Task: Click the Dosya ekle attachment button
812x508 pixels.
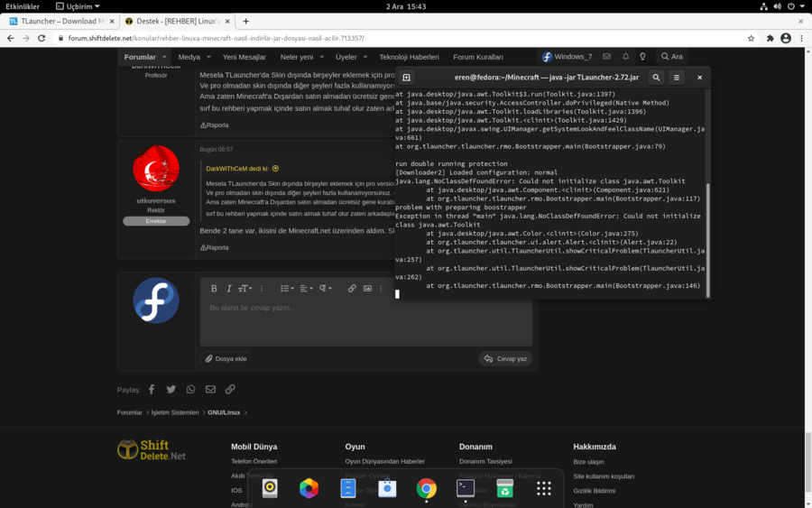Action: 226,358
